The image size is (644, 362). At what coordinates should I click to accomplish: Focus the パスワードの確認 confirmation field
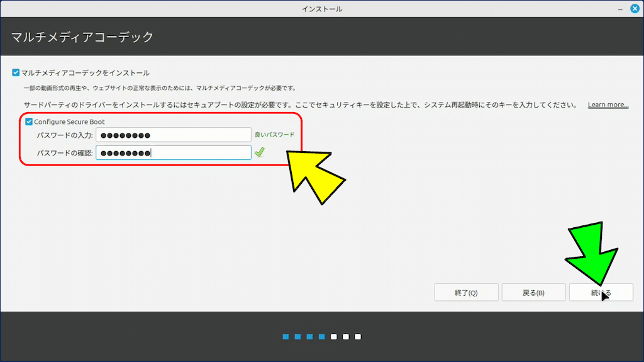click(174, 152)
